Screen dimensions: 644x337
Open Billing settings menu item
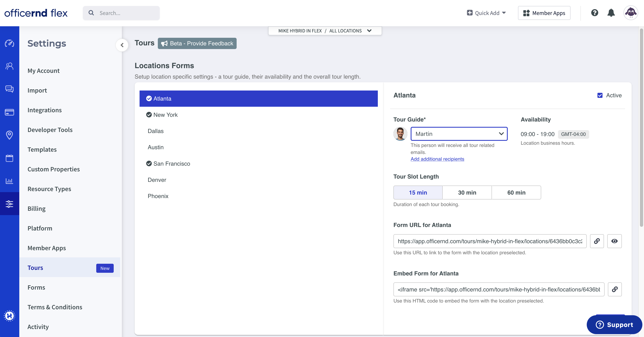click(x=37, y=209)
